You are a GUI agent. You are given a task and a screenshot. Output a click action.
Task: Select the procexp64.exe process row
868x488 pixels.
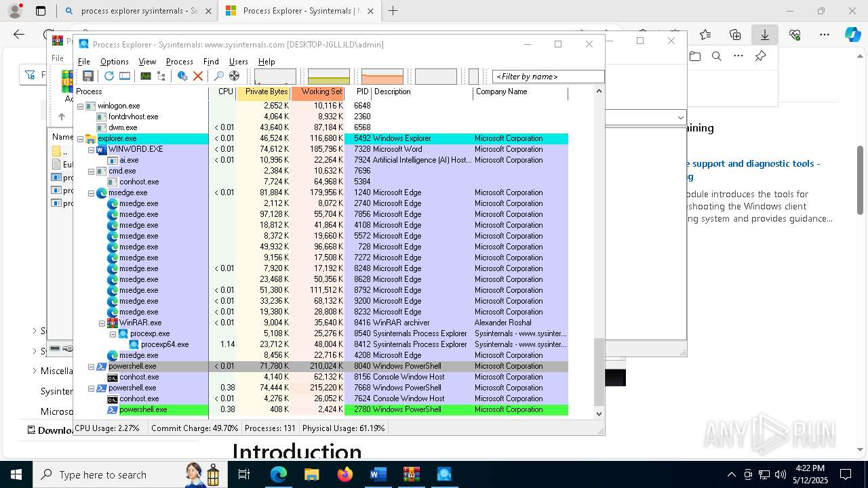tap(321, 344)
